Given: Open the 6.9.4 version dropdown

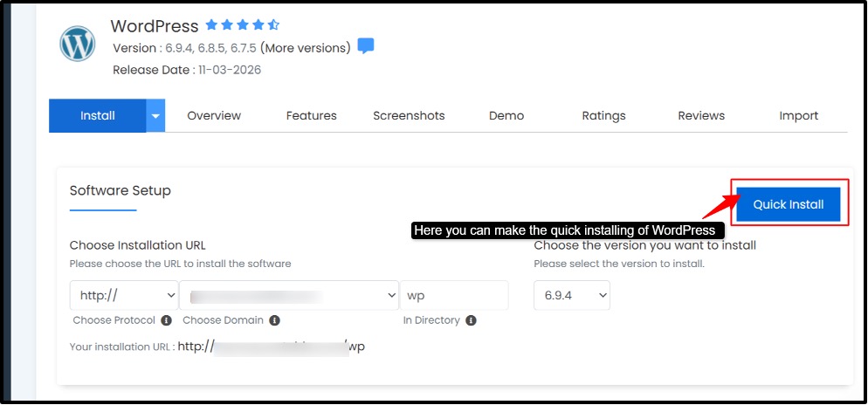Looking at the screenshot, I should coord(572,295).
